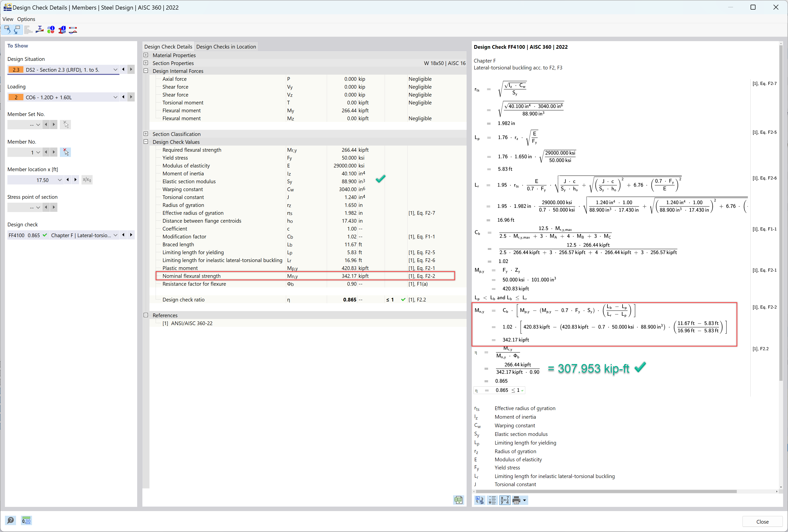Click the navigate to previous member icon
Viewport: 788px width, 532px height.
click(45, 152)
